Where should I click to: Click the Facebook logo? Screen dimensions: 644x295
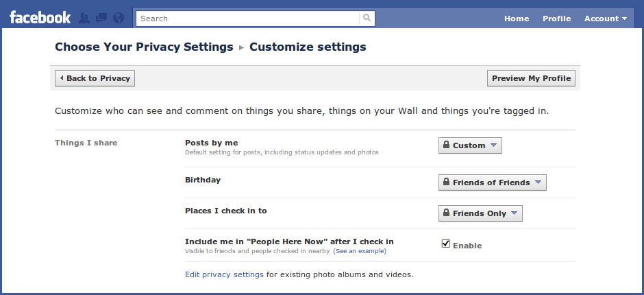pyautogui.click(x=40, y=18)
